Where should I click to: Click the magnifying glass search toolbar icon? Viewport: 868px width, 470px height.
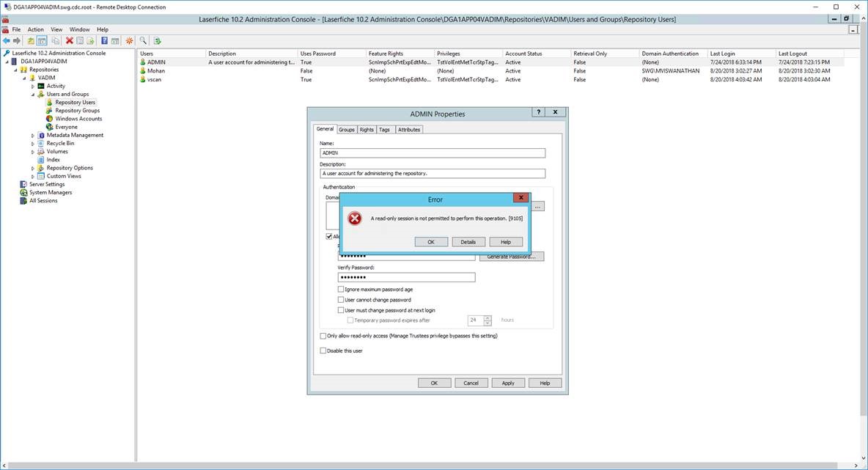(x=144, y=41)
